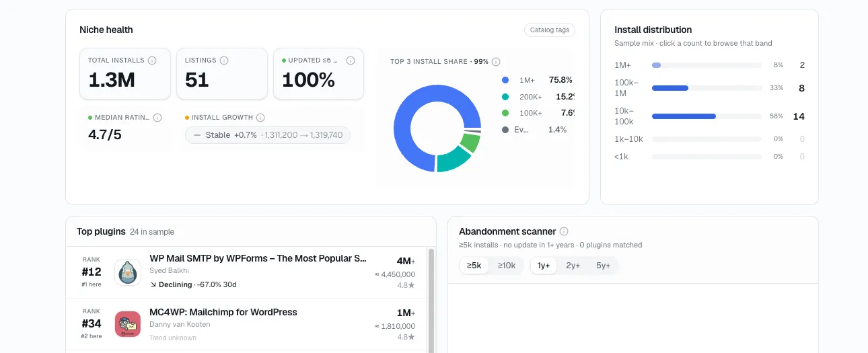This screenshot has height=353, width=868.
Task: Click the Install distribution heading
Action: pyautogui.click(x=653, y=30)
